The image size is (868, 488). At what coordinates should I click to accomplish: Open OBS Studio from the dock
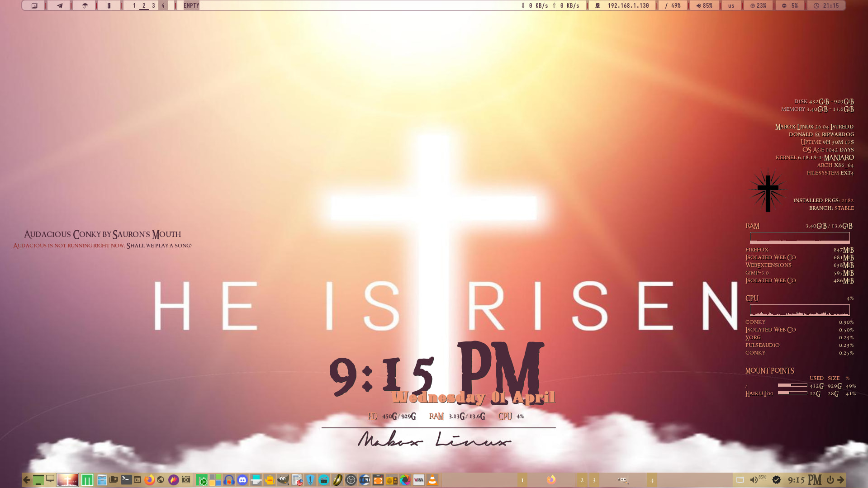pos(351,480)
